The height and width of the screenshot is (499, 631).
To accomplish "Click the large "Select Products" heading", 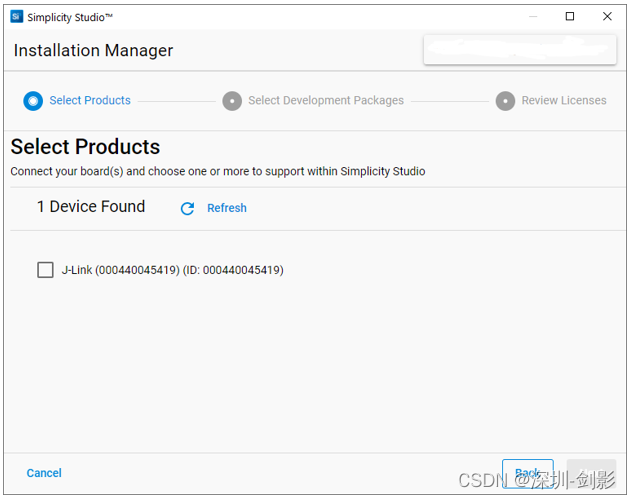I will [85, 148].
